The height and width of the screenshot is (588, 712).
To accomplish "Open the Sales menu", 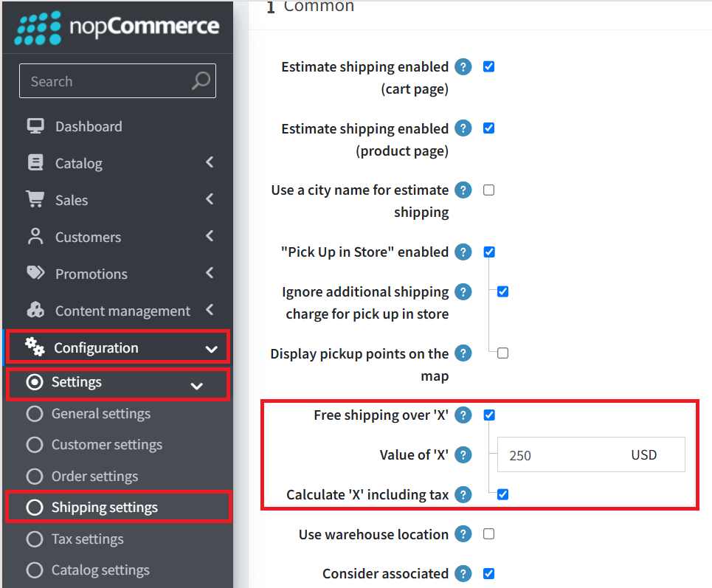I will tap(72, 200).
